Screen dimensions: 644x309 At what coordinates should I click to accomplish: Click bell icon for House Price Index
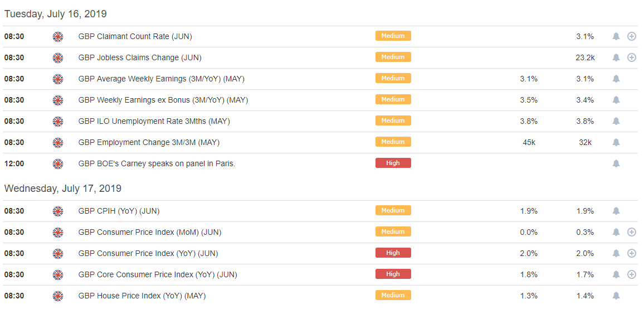click(x=616, y=296)
